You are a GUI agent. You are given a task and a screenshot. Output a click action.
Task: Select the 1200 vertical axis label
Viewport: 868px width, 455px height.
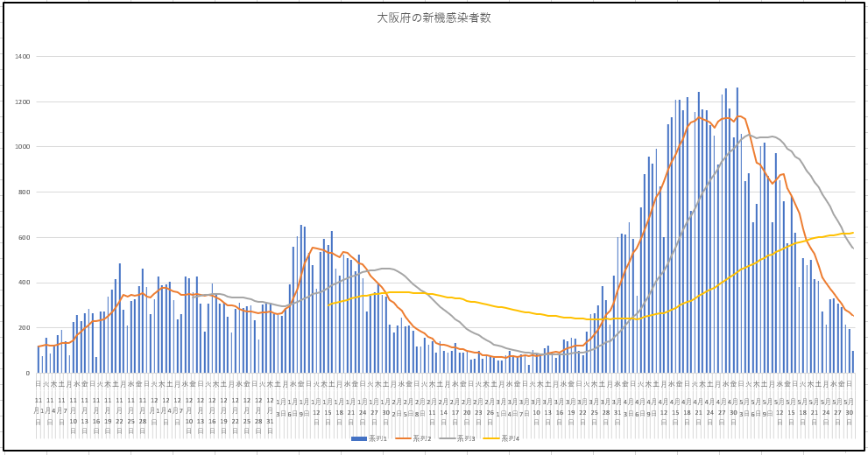(23, 101)
